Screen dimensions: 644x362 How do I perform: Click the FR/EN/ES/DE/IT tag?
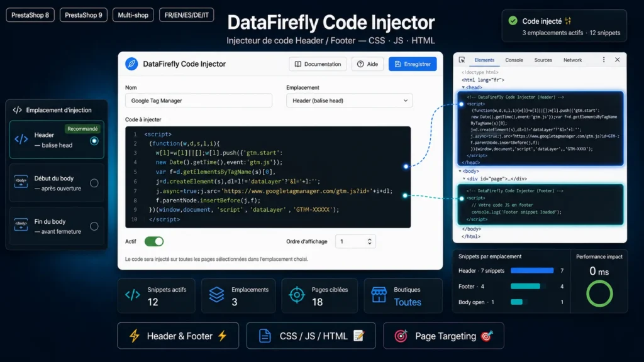pos(186,15)
